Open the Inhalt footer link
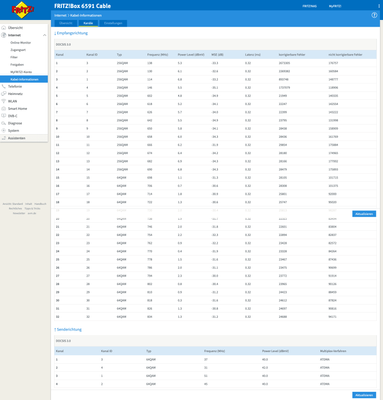383x400 pixels. 29,204
